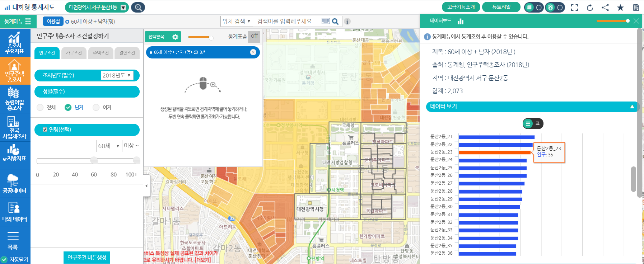
Task: Click the refresh icon in top toolbar
Action: (590, 8)
